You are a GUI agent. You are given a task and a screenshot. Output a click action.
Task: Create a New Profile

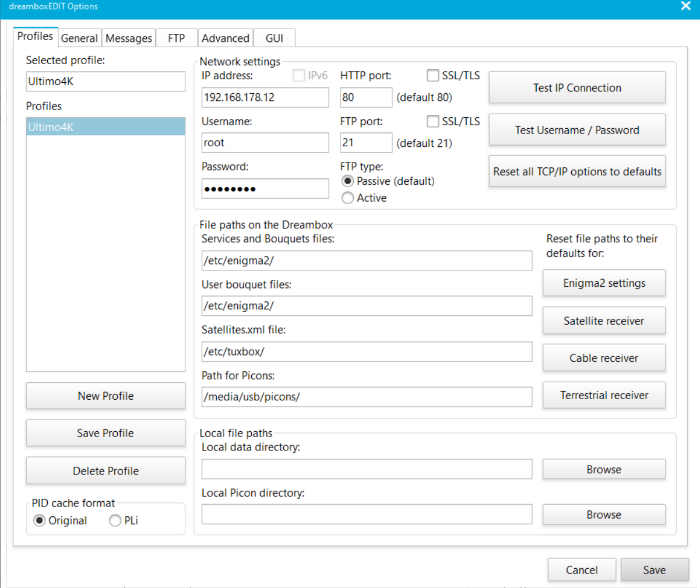105,396
